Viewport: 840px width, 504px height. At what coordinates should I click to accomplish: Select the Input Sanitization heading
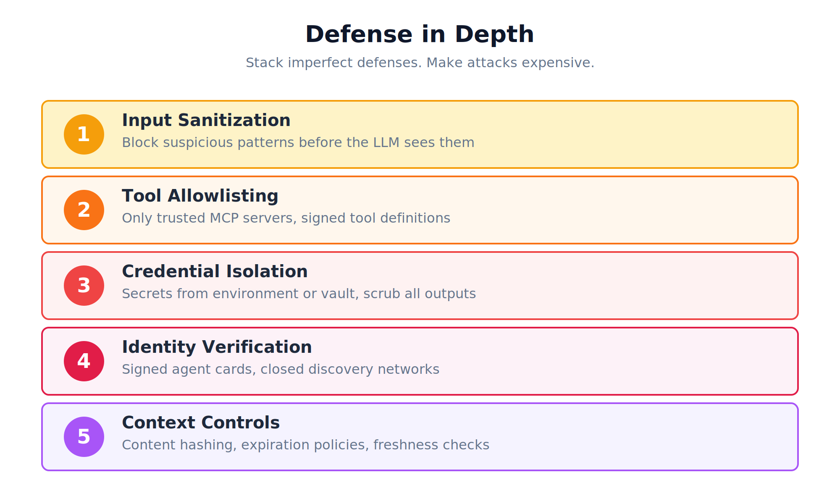point(206,121)
